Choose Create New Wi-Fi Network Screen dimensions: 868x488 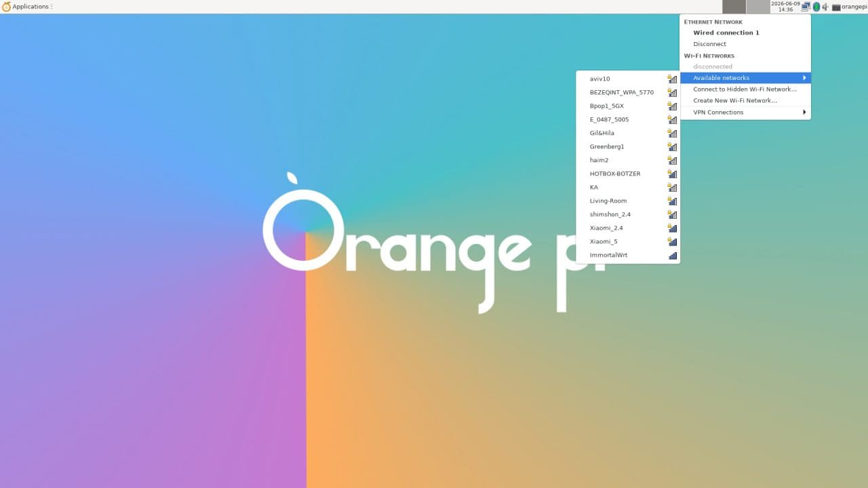tap(745, 100)
